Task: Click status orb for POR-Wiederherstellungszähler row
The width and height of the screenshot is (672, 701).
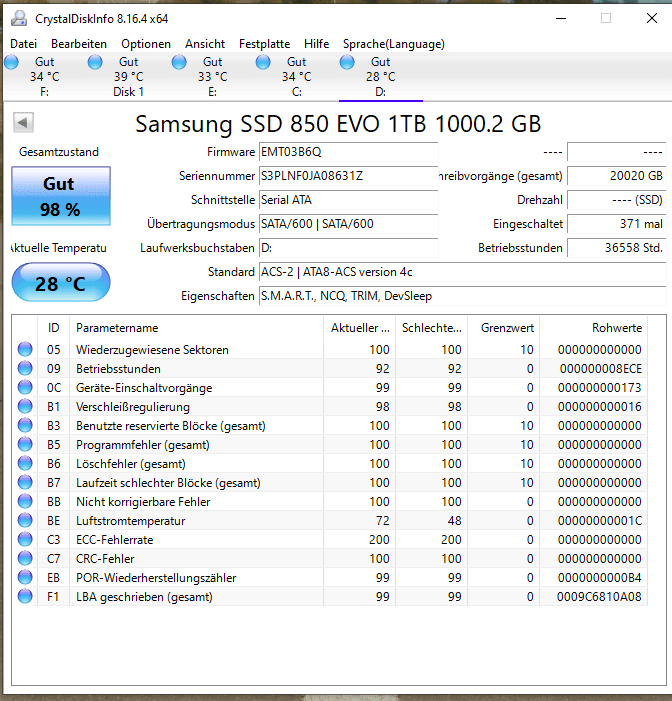Action: 25,577
